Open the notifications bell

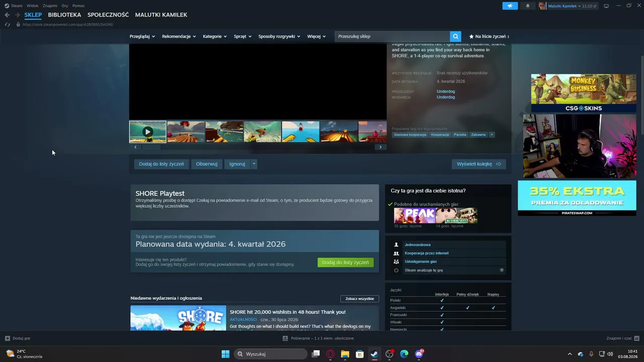[x=527, y=6]
